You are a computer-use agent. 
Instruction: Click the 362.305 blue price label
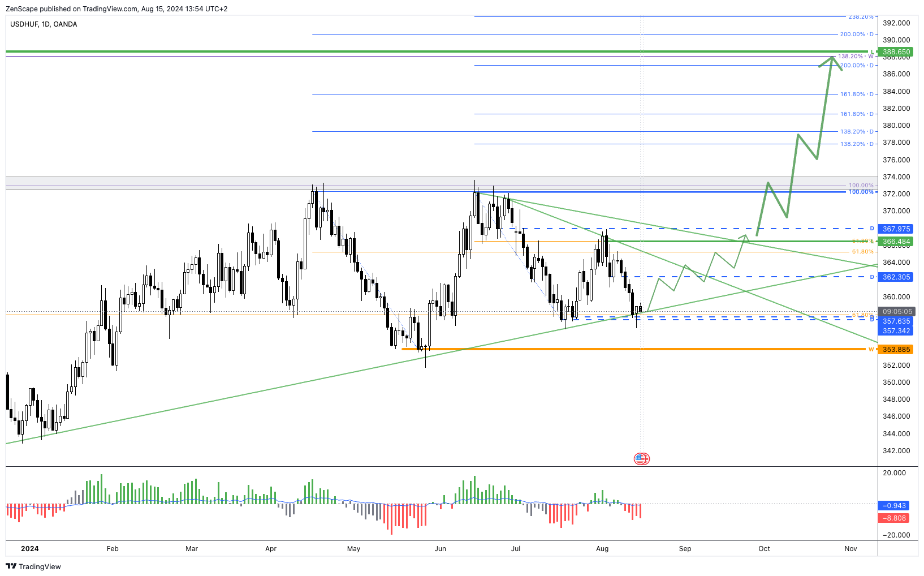pos(896,277)
